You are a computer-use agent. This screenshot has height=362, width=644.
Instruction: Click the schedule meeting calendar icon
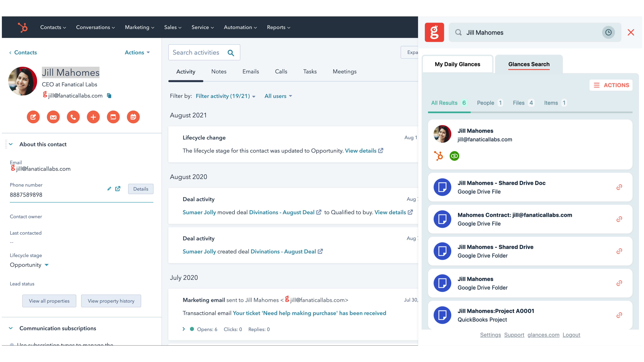133,117
